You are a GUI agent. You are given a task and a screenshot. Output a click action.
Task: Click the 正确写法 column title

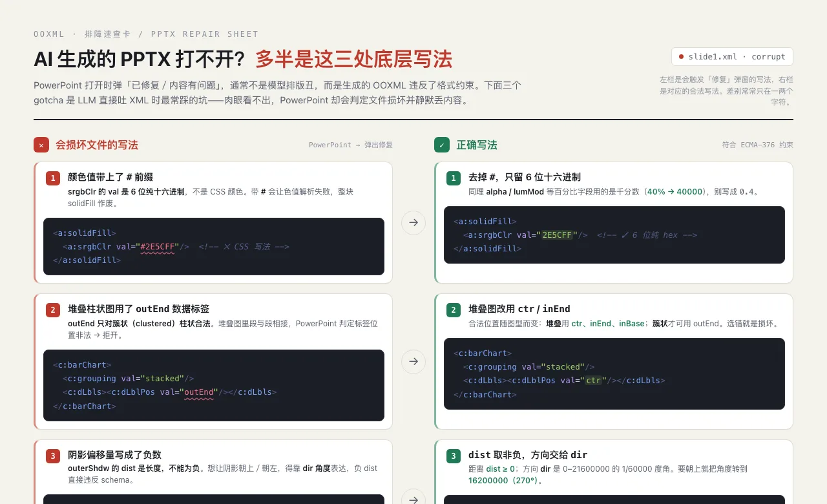(x=477, y=145)
